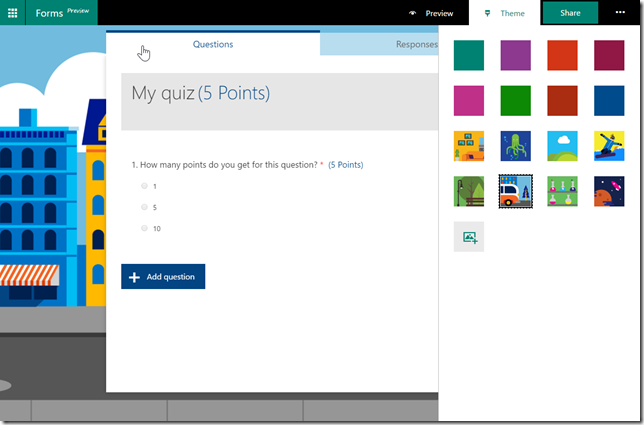Select radio option 10

(x=144, y=228)
